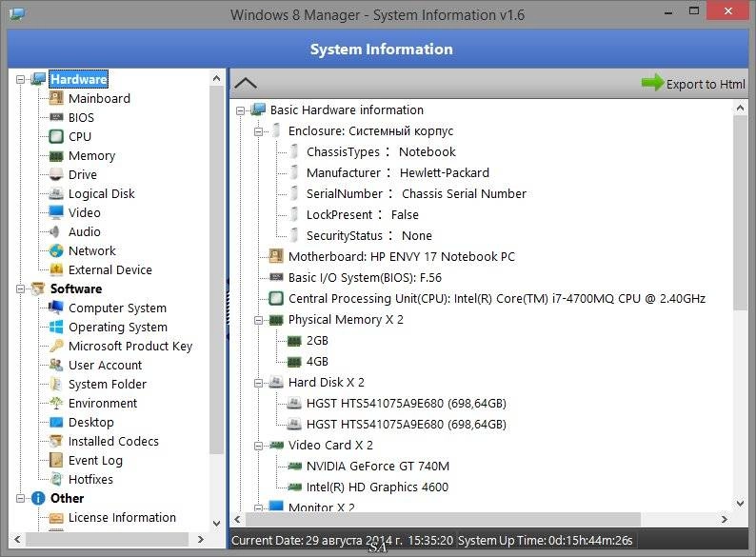Click details pane scrollbar down arrow
This screenshot has width=756, height=557.
[741, 503]
